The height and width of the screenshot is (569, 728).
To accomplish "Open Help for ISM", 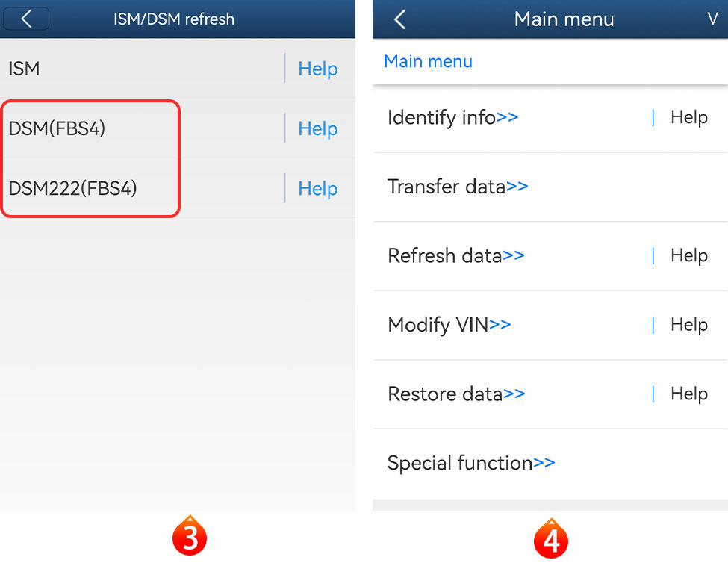I will click(x=317, y=69).
